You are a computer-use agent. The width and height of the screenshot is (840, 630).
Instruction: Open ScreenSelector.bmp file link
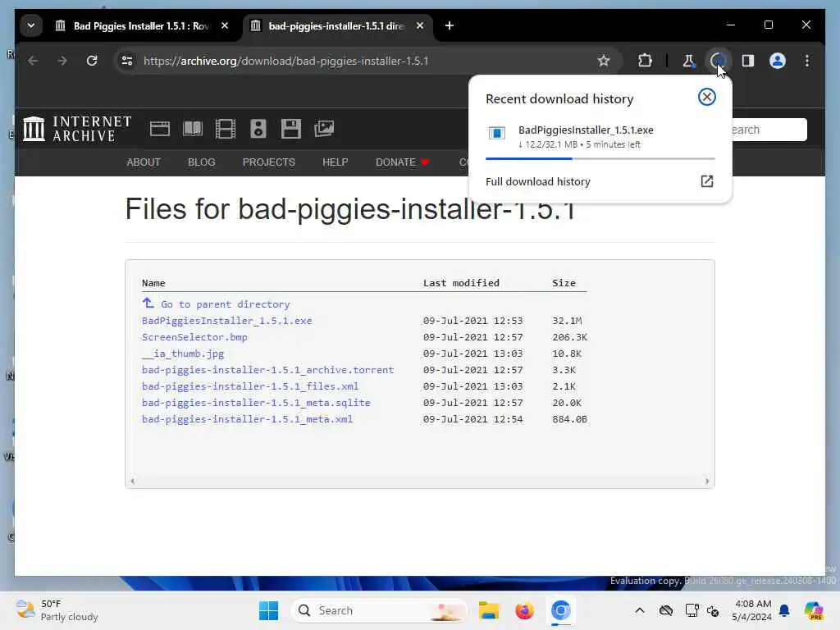click(194, 337)
